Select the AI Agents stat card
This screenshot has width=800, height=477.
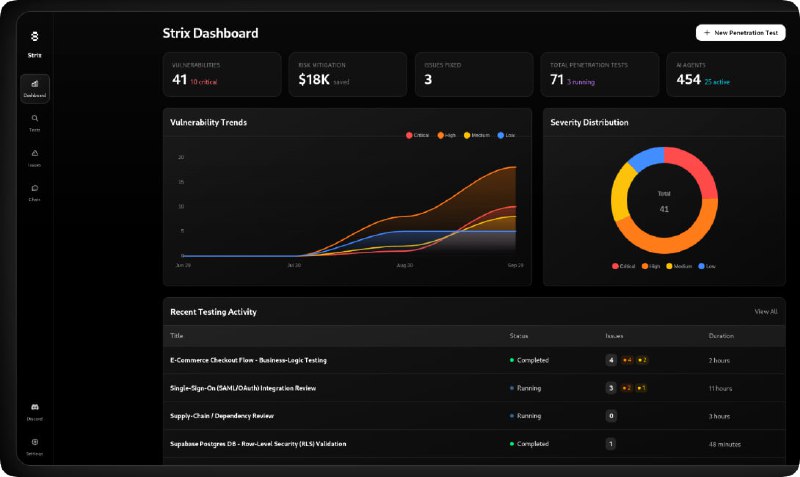(x=725, y=74)
